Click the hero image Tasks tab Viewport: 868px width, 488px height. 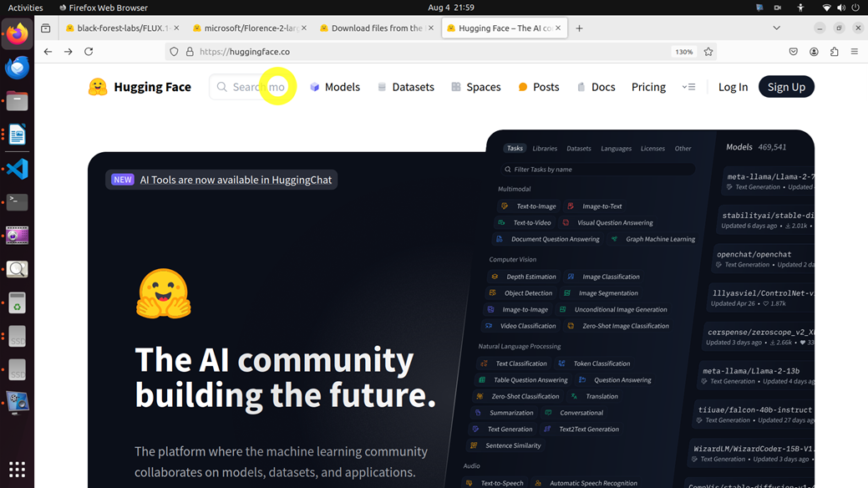(x=515, y=148)
